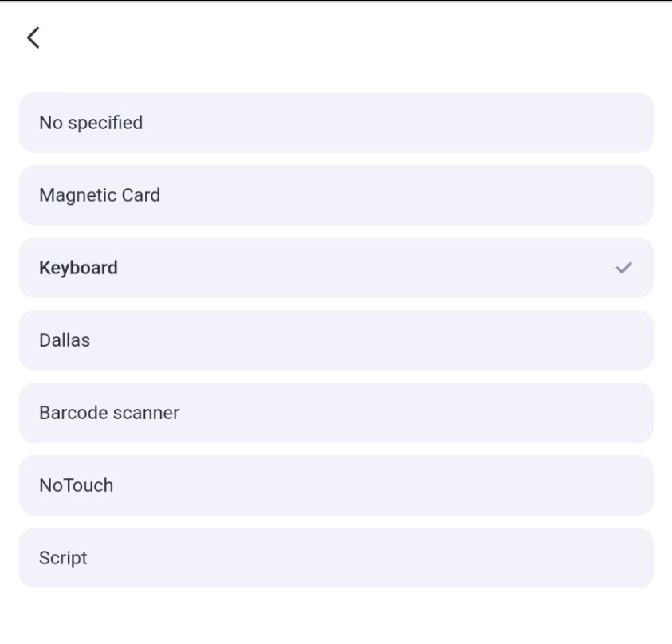Switch selection to Barcode scanner
The width and height of the screenshot is (672, 644).
tap(336, 413)
